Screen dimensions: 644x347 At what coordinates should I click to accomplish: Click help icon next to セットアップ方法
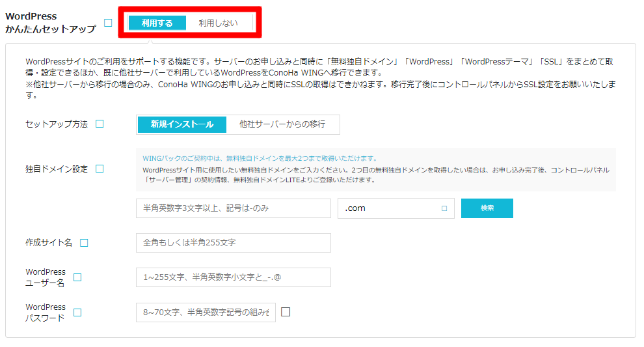(x=100, y=124)
